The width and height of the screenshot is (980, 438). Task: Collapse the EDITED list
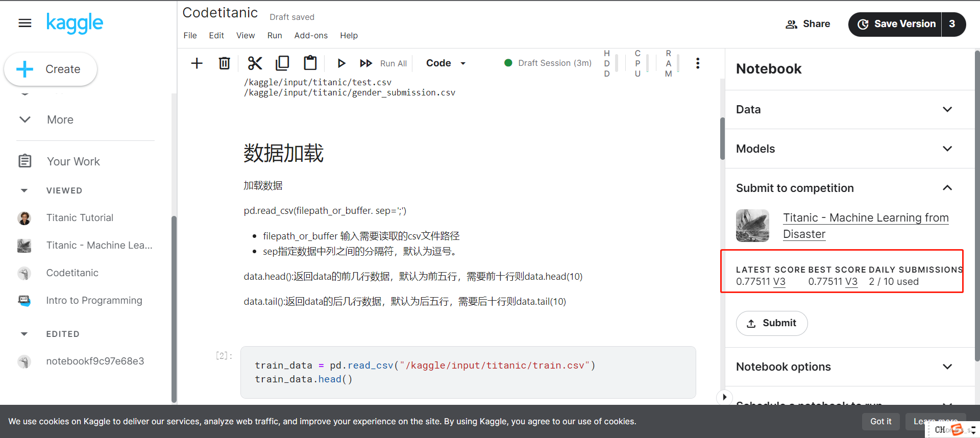pyautogui.click(x=24, y=334)
